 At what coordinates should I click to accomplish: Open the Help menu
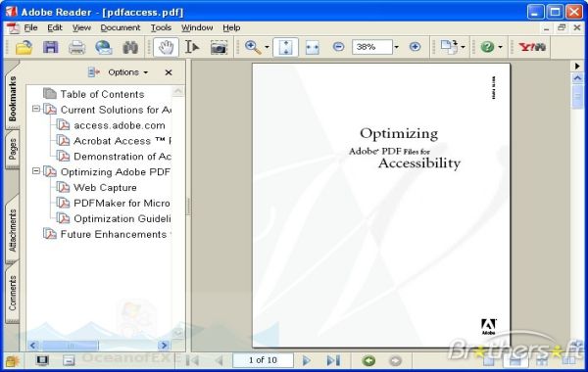[231, 27]
